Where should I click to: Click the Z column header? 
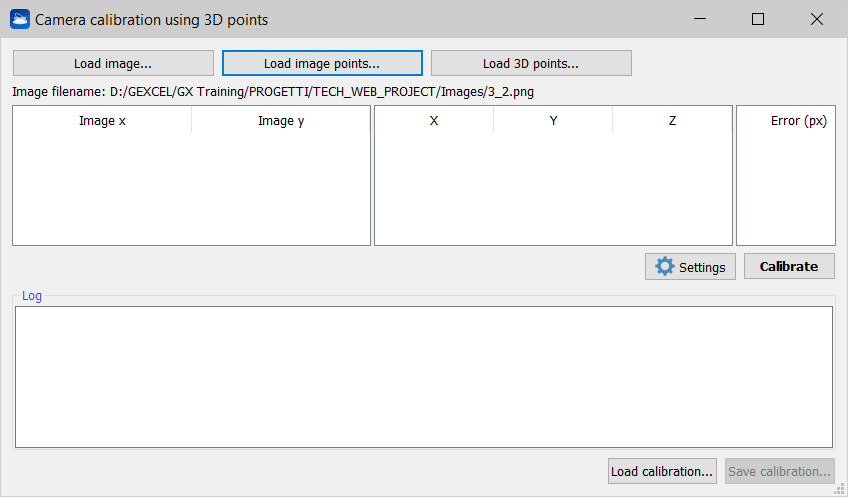coord(672,121)
